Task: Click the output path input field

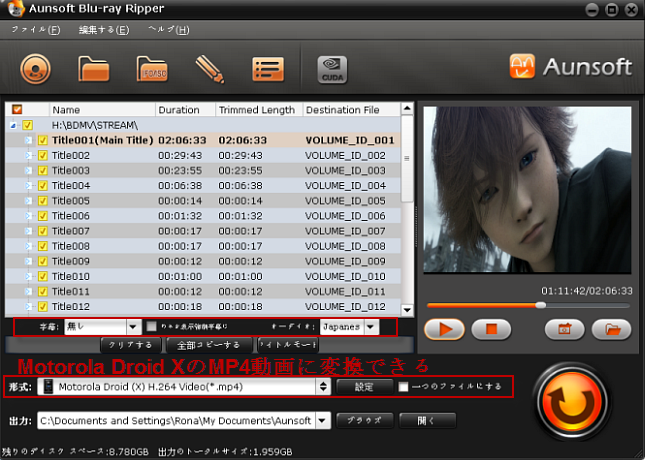Action: tap(176, 421)
